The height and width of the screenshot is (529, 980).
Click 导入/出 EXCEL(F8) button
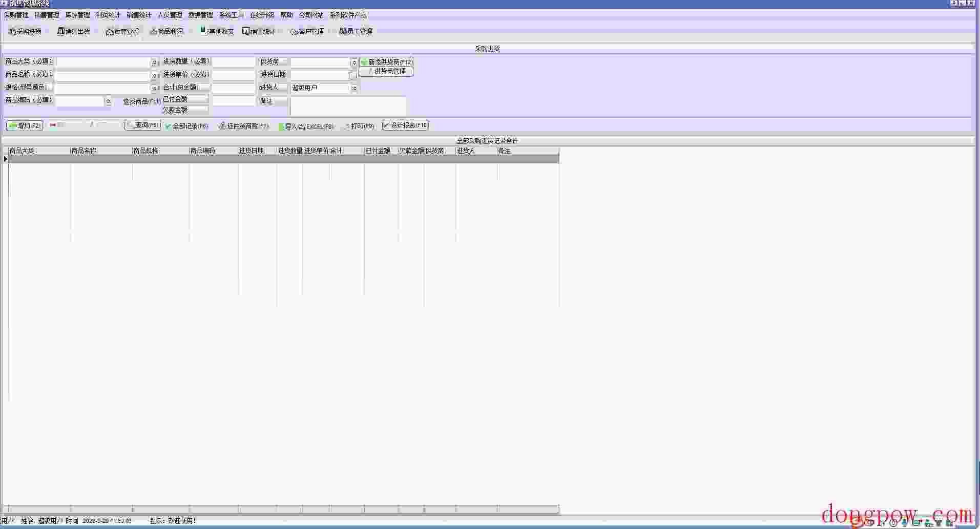tap(306, 126)
